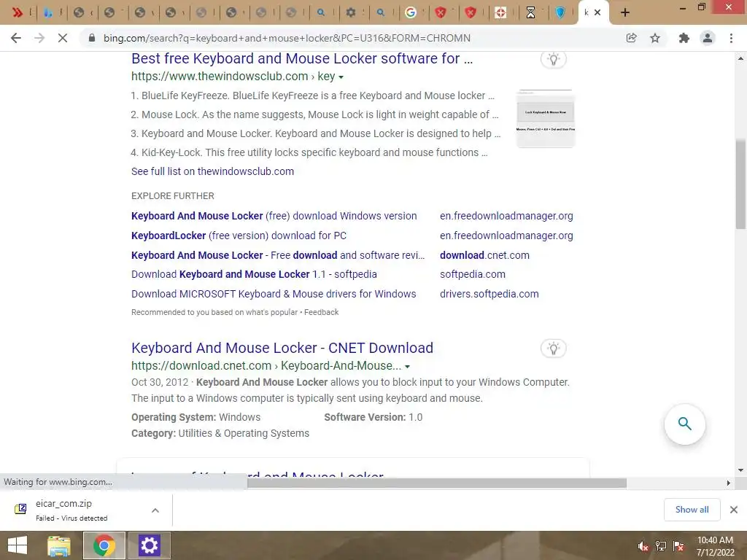747x560 pixels.
Task: Open Download MICROSOFT Keyboard & Mouse drivers link
Action: point(274,294)
